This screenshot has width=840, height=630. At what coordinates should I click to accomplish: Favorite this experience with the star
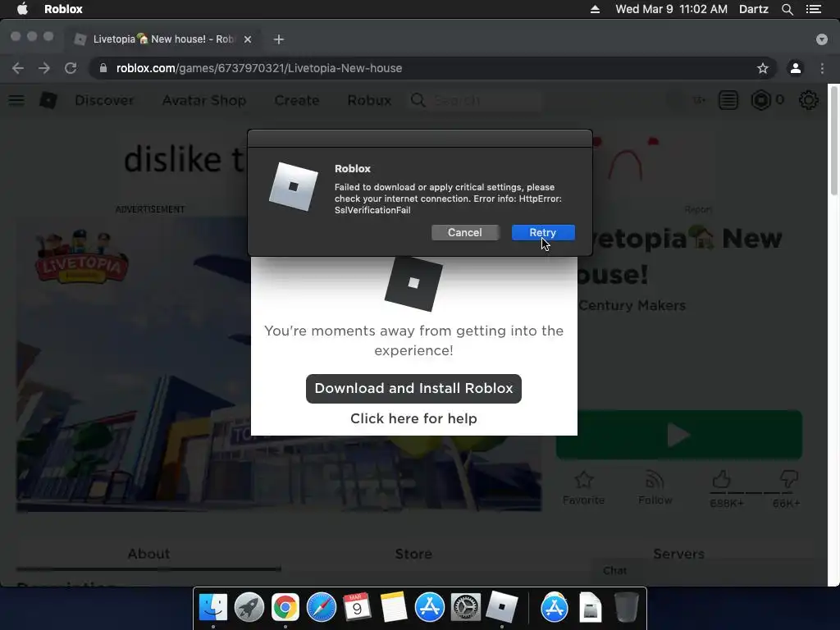coord(583,487)
